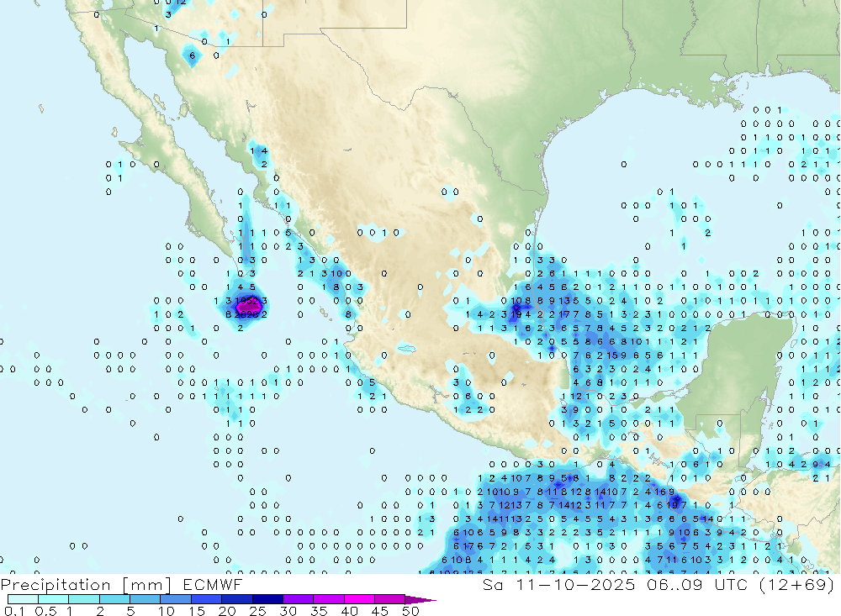This screenshot has height=616, width=841.
Task: Click the purple legend swatch between 30 and 35
Action: pos(299,599)
